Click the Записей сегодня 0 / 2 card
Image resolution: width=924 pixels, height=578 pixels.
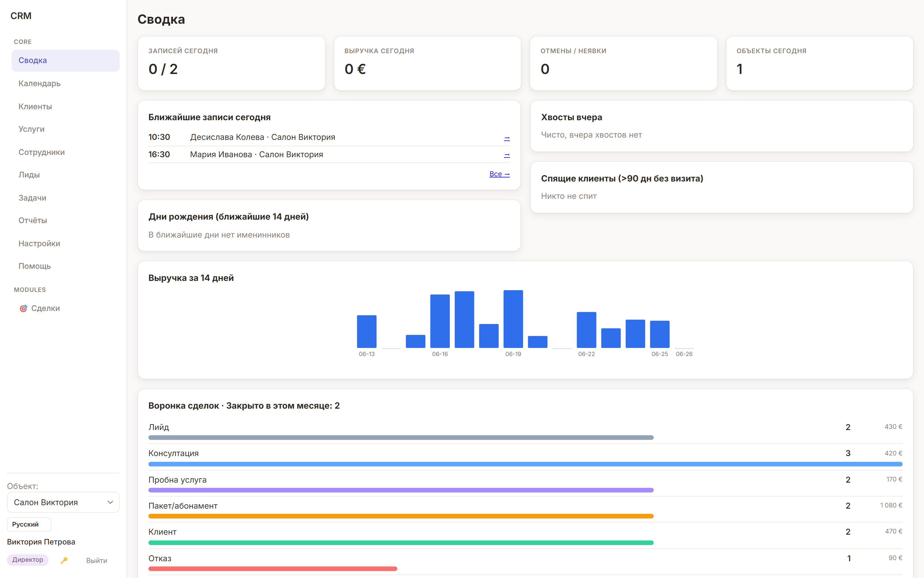pos(231,64)
